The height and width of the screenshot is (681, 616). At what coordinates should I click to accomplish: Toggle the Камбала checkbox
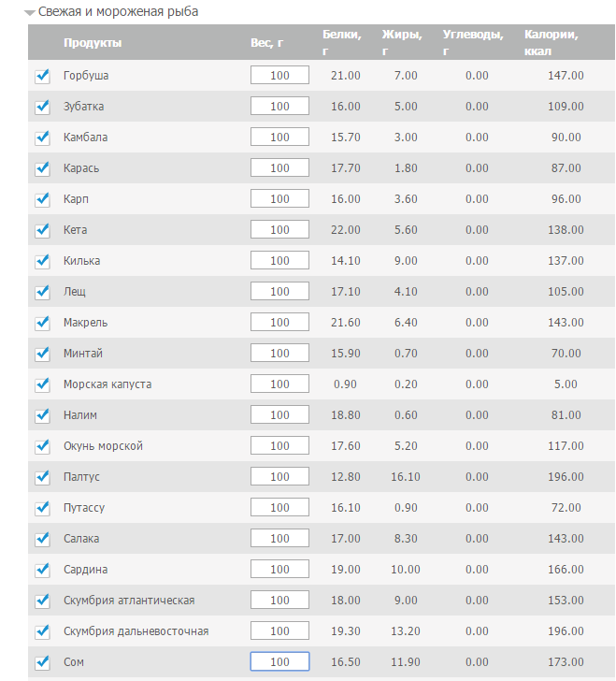click(x=41, y=138)
